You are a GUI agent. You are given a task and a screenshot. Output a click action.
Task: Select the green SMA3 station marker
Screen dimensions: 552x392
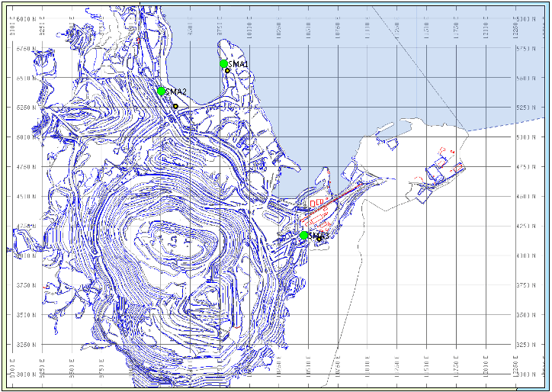point(304,235)
